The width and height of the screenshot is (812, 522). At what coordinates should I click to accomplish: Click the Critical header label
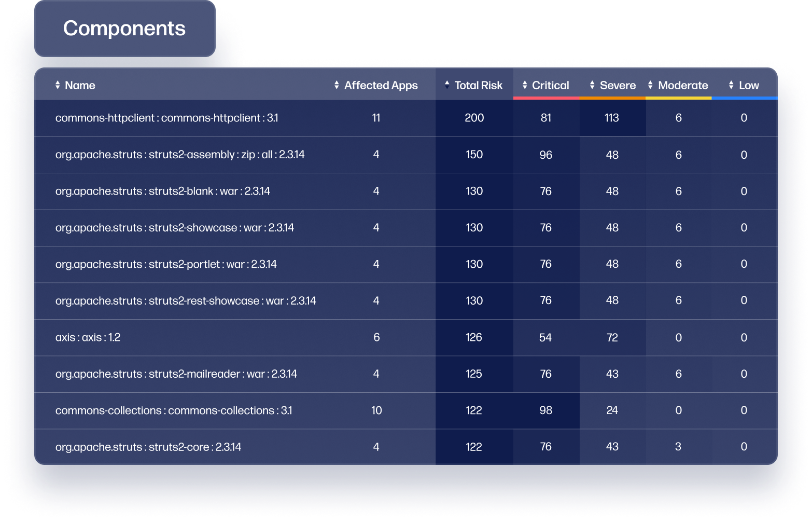pyautogui.click(x=551, y=86)
